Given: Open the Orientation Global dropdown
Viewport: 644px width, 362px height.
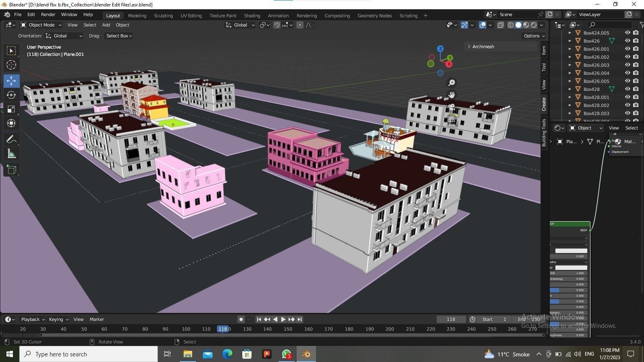Looking at the screenshot, I should [x=64, y=36].
